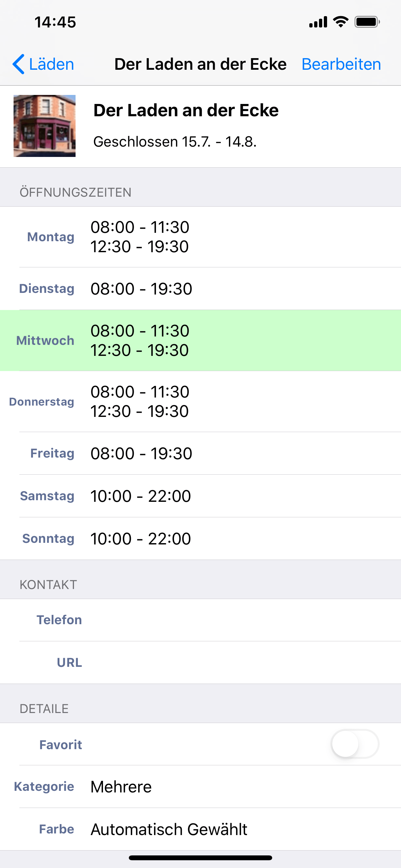Select the Samstag 10:00 - 22:00 row
The height and width of the screenshot is (868, 401).
(200, 496)
